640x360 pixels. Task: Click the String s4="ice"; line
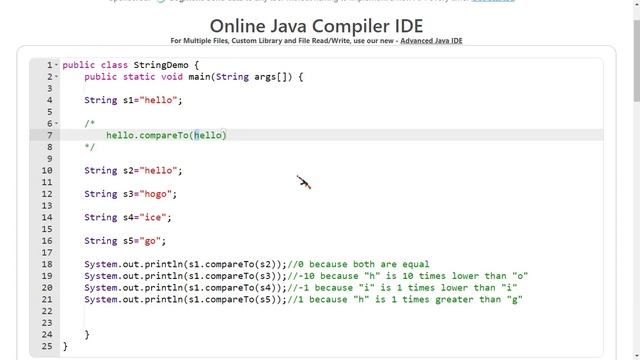[128, 218]
